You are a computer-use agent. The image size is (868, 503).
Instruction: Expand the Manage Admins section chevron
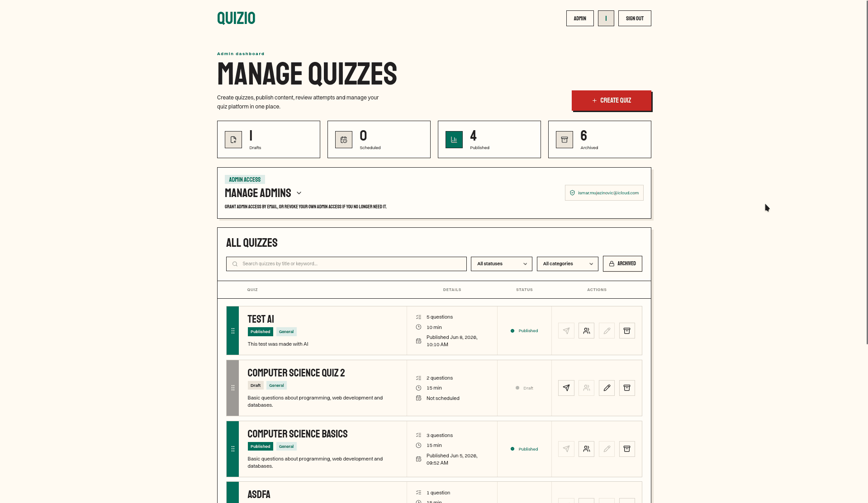pyautogui.click(x=299, y=193)
